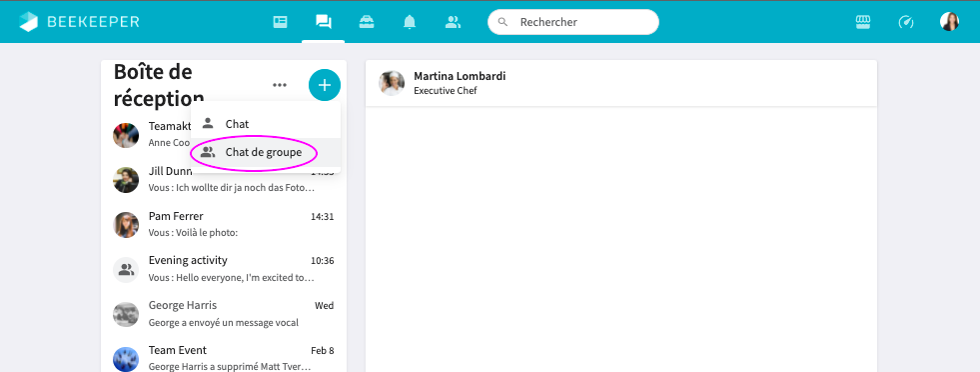Click 'Vous : Ich wollte dir ja' preview
The height and width of the screenshot is (372, 980).
click(x=231, y=188)
